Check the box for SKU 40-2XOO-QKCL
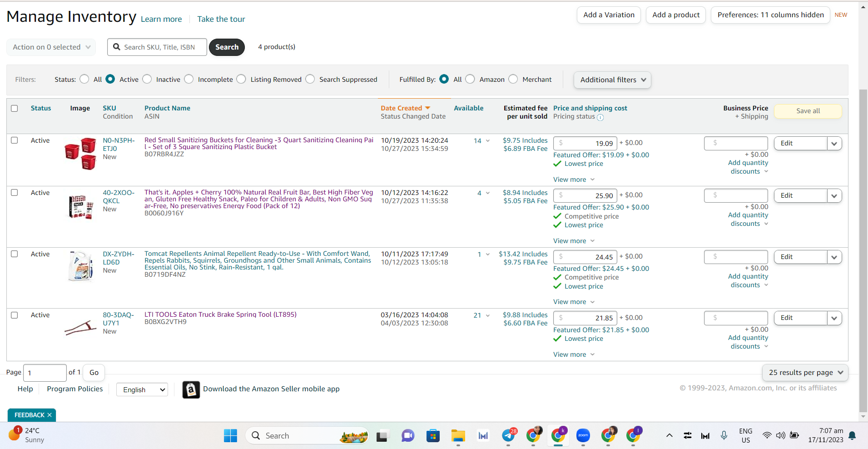 (x=15, y=193)
